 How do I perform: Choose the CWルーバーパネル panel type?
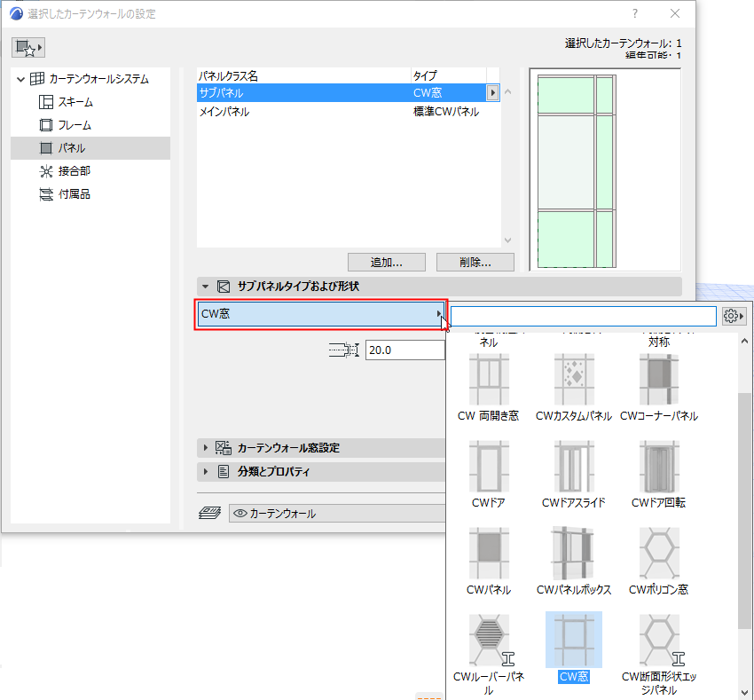489,654
